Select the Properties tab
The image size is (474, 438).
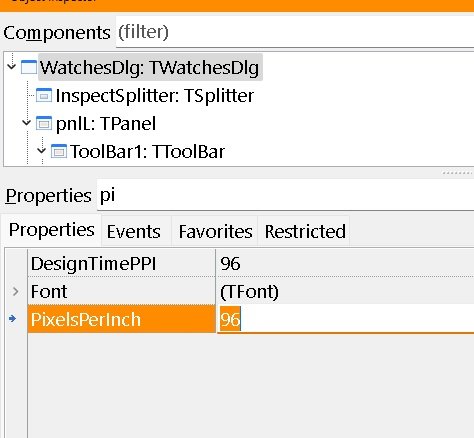tap(52, 230)
